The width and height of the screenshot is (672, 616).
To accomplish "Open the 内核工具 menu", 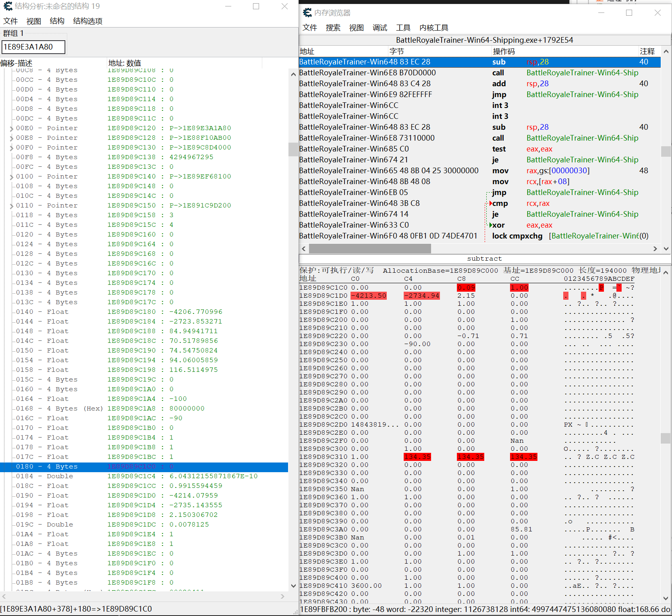I will tap(433, 27).
